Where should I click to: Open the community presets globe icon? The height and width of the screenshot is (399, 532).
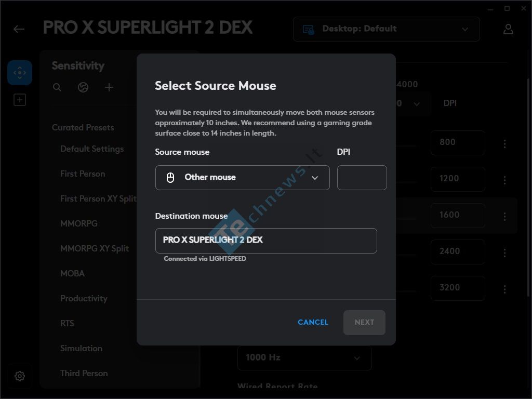[83, 87]
